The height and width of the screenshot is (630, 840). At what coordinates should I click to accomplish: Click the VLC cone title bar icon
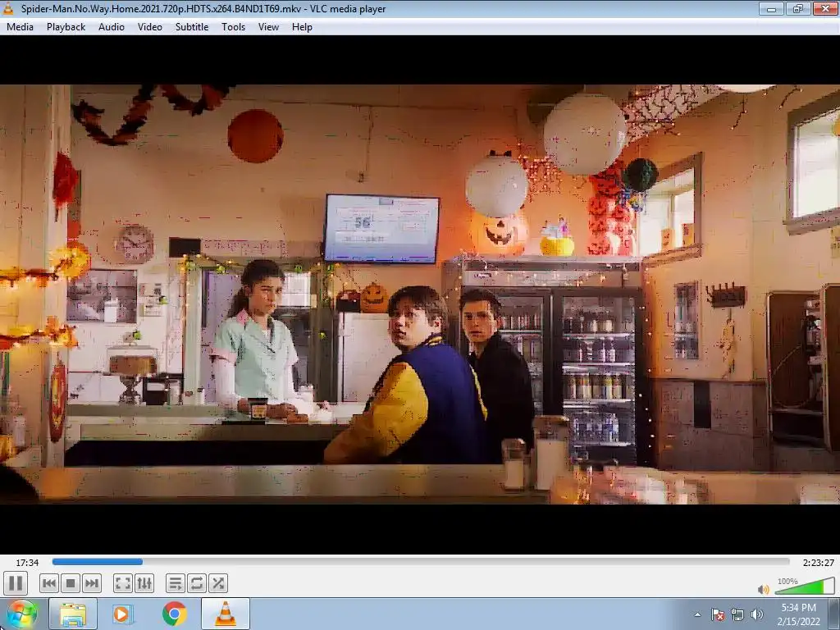tap(9, 8)
